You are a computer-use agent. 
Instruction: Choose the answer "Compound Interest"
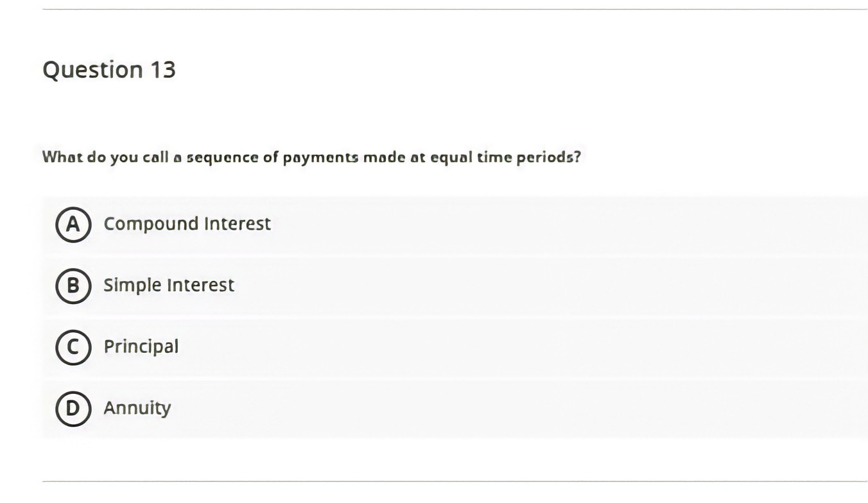point(187,224)
